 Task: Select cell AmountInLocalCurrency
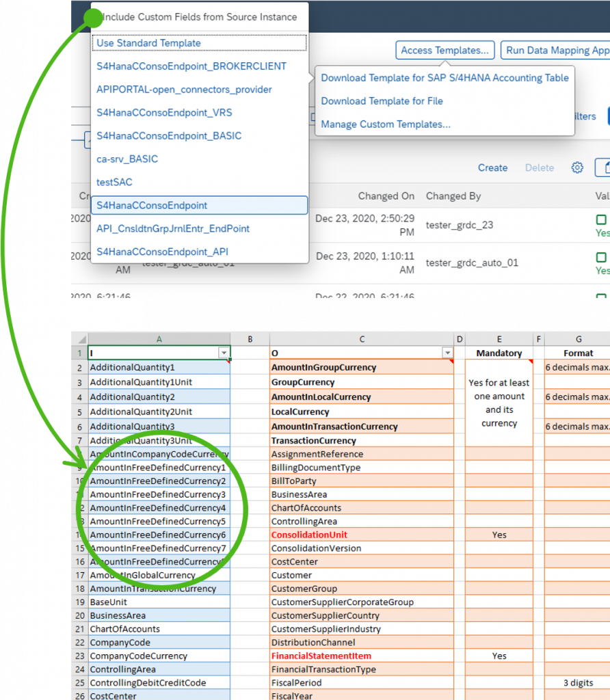click(x=362, y=397)
